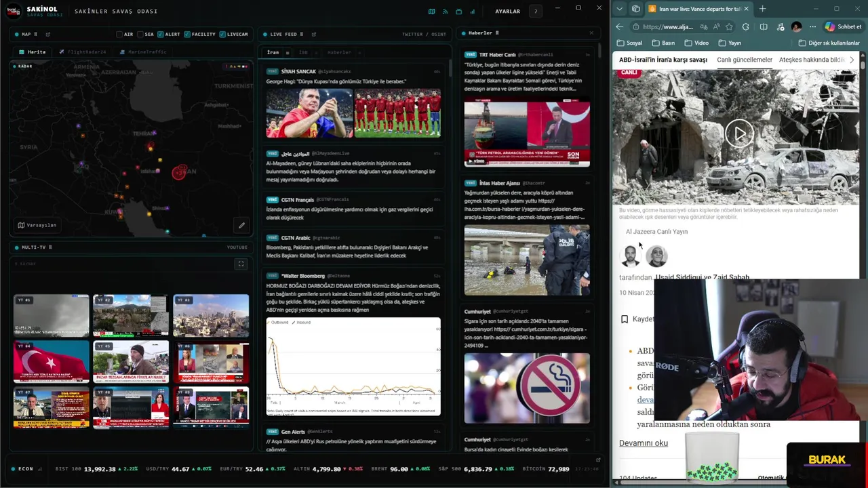This screenshot has height=488, width=868.
Task: Translate the page in Edge address bar
Action: (705, 26)
